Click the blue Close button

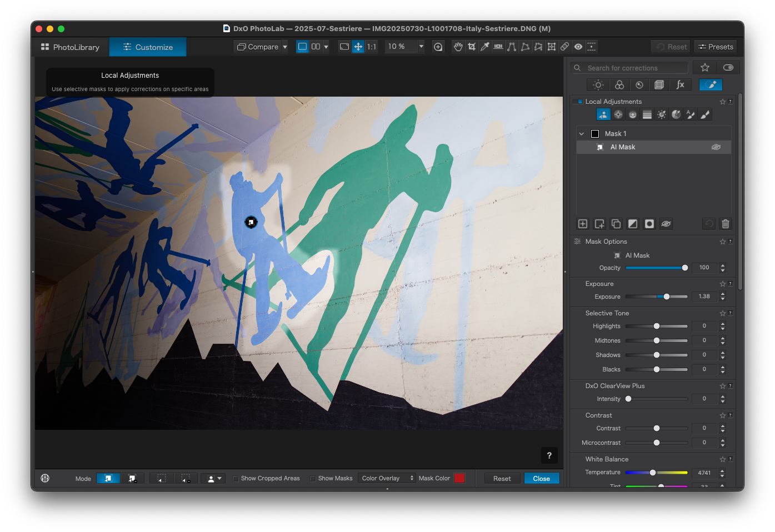(x=541, y=479)
